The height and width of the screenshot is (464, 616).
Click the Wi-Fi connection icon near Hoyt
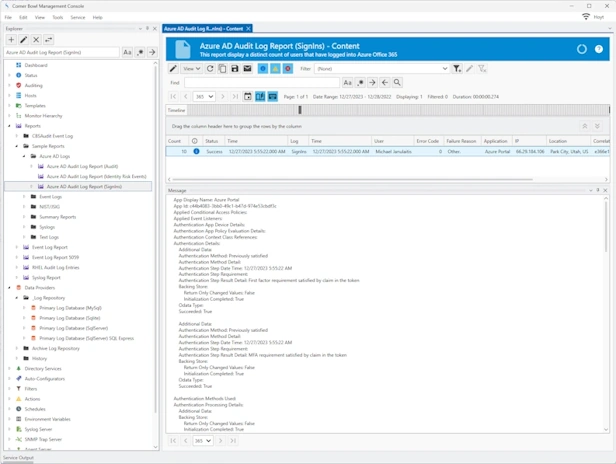pos(586,17)
